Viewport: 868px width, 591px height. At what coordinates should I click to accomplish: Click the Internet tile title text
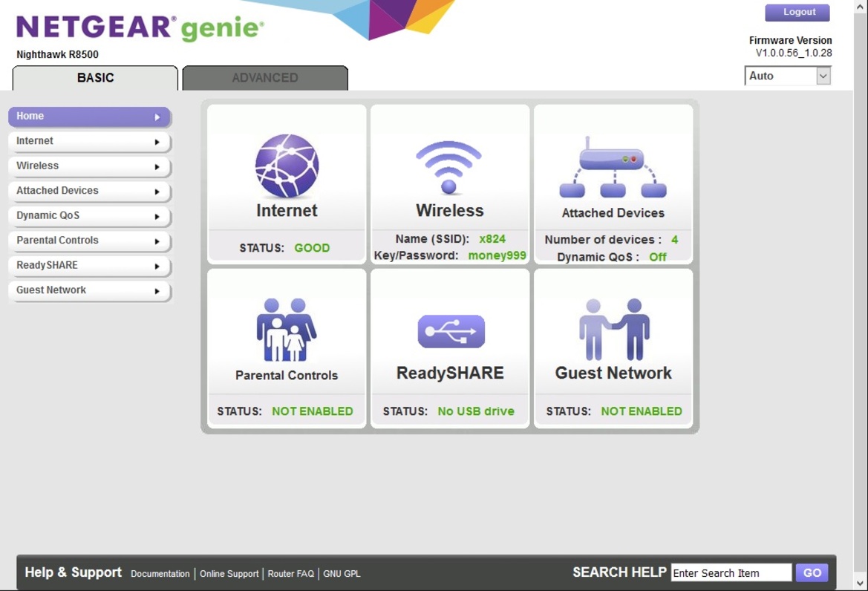pyautogui.click(x=287, y=211)
